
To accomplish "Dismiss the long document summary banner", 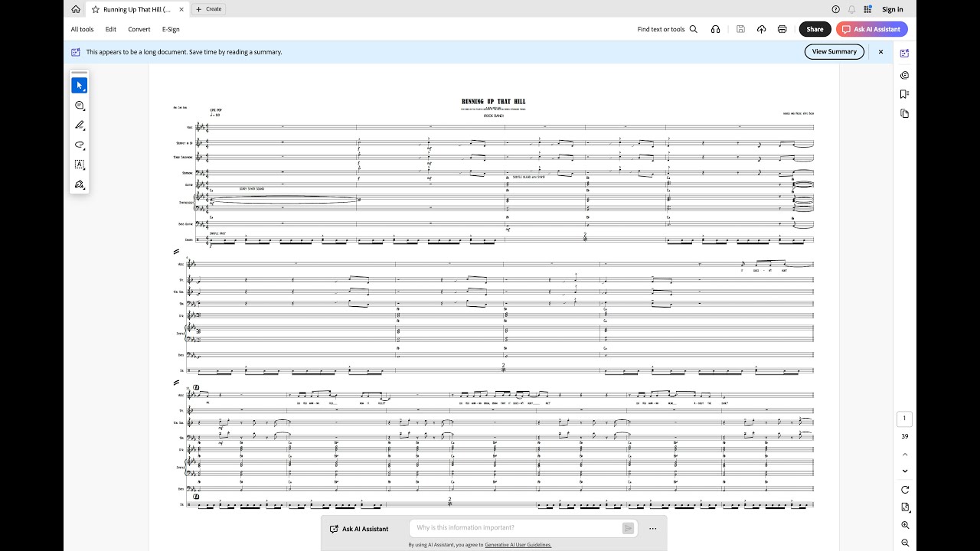I will [880, 51].
